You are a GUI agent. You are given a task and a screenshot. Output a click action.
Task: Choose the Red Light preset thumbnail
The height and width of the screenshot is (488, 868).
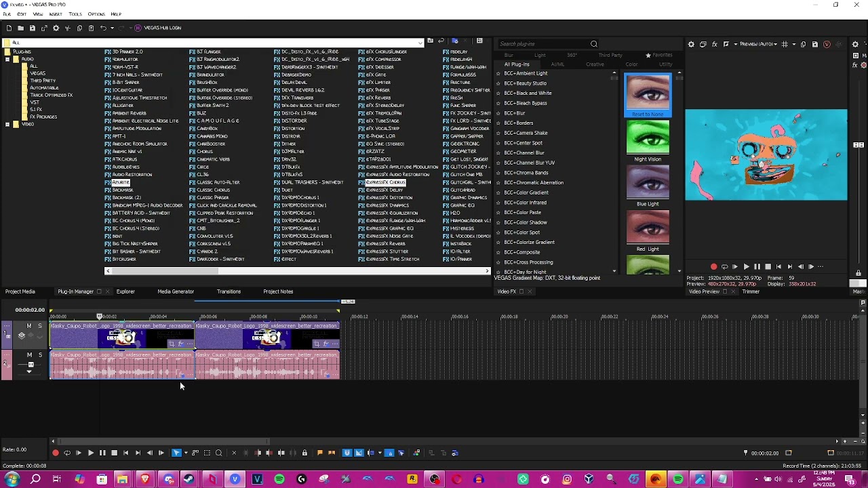coord(648,228)
